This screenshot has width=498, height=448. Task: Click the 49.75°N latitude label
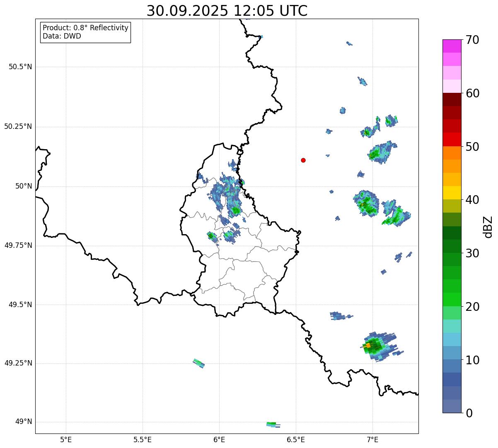[18, 245]
